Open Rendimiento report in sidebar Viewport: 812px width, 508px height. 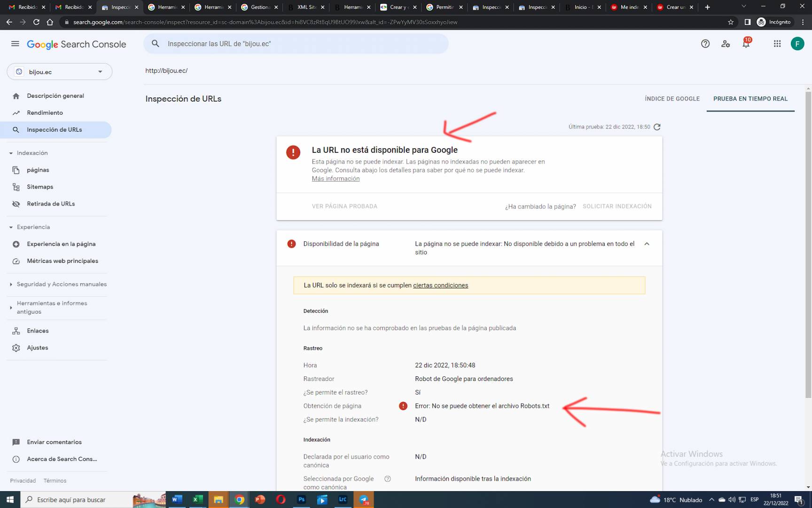pyautogui.click(x=45, y=113)
